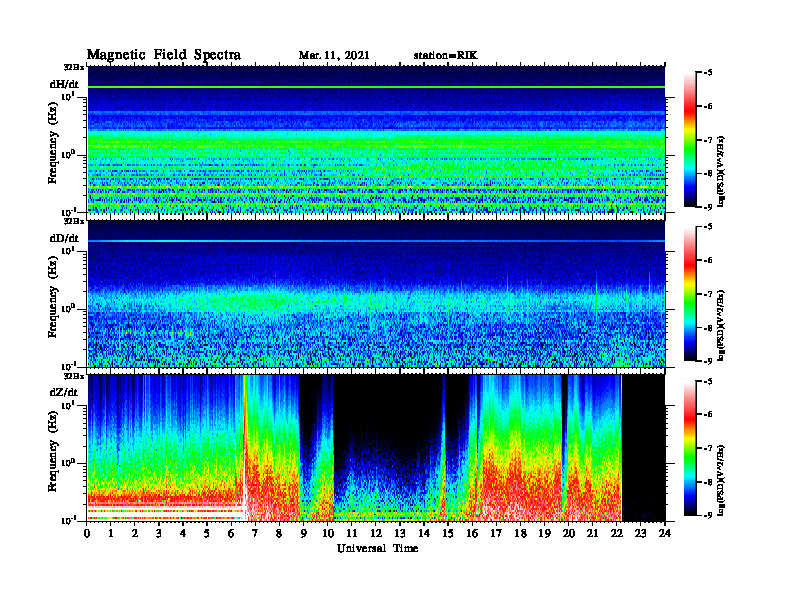Click the dD/dt spectrogram plot
This screenshot has width=792, height=612.
376,293
